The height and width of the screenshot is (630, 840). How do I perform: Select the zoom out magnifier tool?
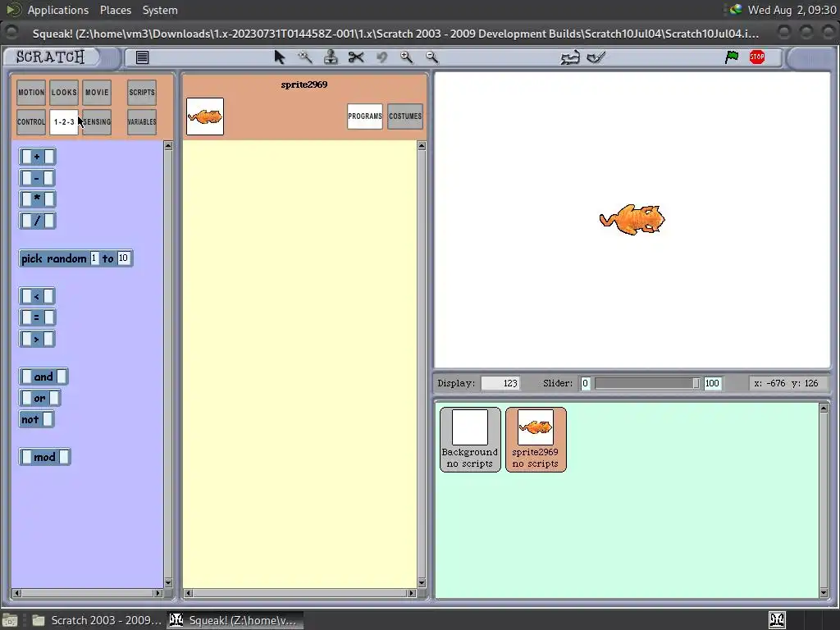(x=431, y=57)
